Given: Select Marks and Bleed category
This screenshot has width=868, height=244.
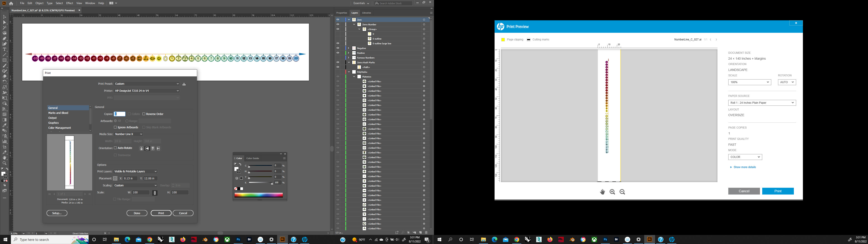Looking at the screenshot, I should [x=58, y=113].
